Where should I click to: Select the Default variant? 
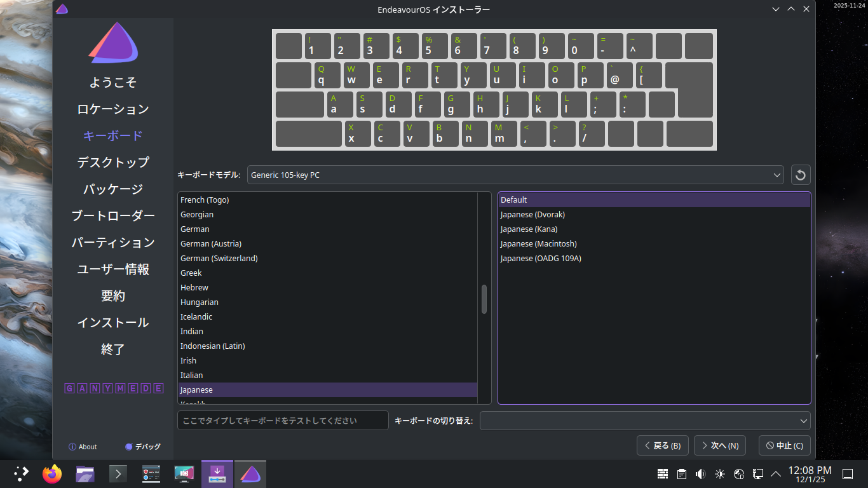[654, 200]
